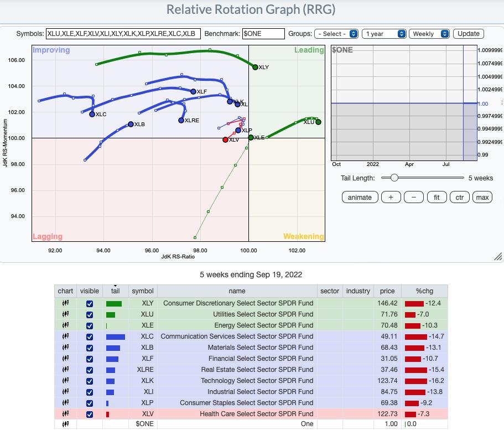The image size is (504, 430).
Task: Uncheck visibility for XLK
Action: (x=90, y=381)
